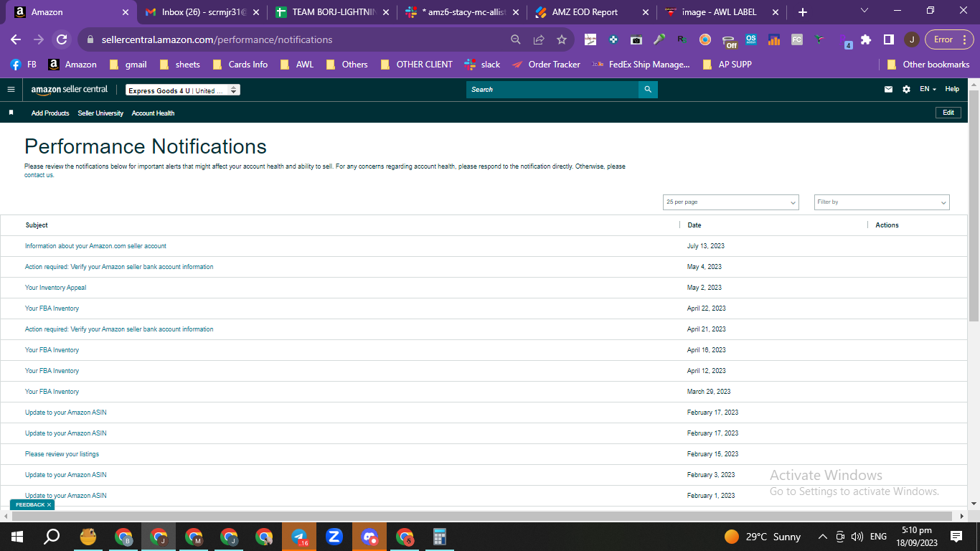
Task: Click the FC extension icon
Action: (797, 40)
